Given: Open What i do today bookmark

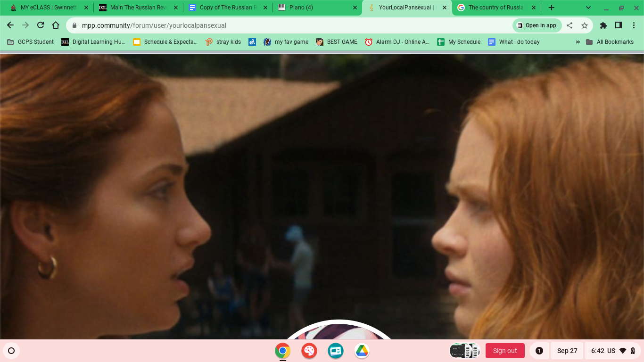Looking at the screenshot, I should click(x=514, y=42).
